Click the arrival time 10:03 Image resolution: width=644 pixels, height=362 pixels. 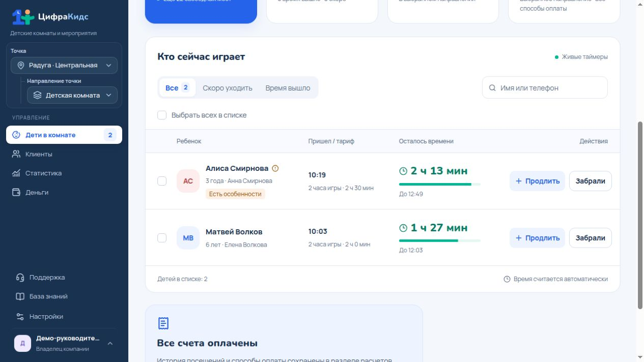click(x=318, y=232)
